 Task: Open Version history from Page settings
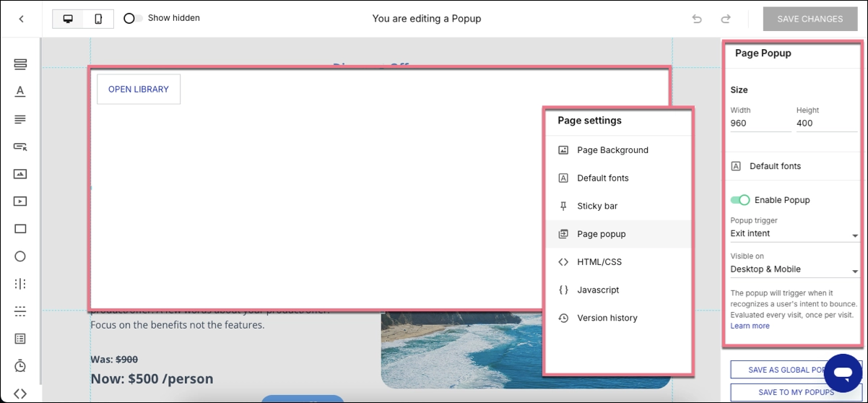pyautogui.click(x=607, y=318)
